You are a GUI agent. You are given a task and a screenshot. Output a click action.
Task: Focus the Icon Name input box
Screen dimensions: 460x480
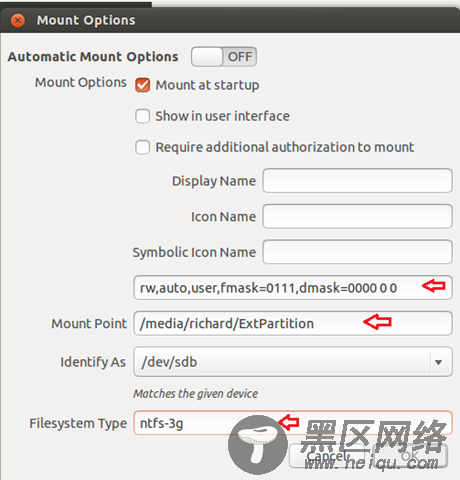click(x=357, y=216)
